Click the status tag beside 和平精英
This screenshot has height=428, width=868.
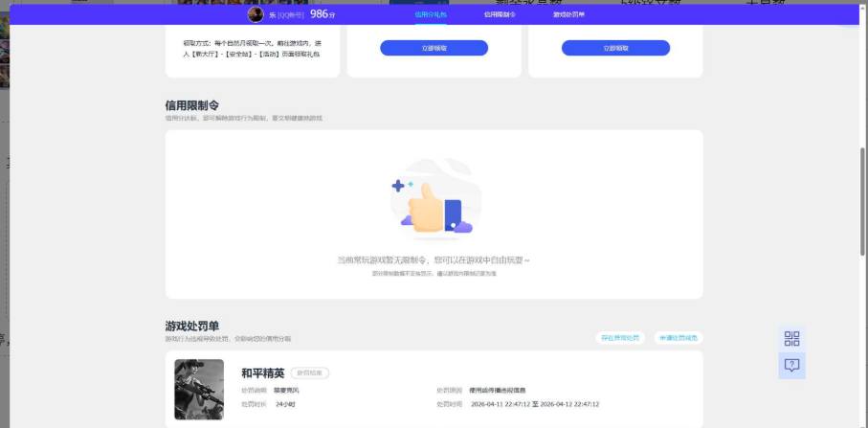(309, 373)
